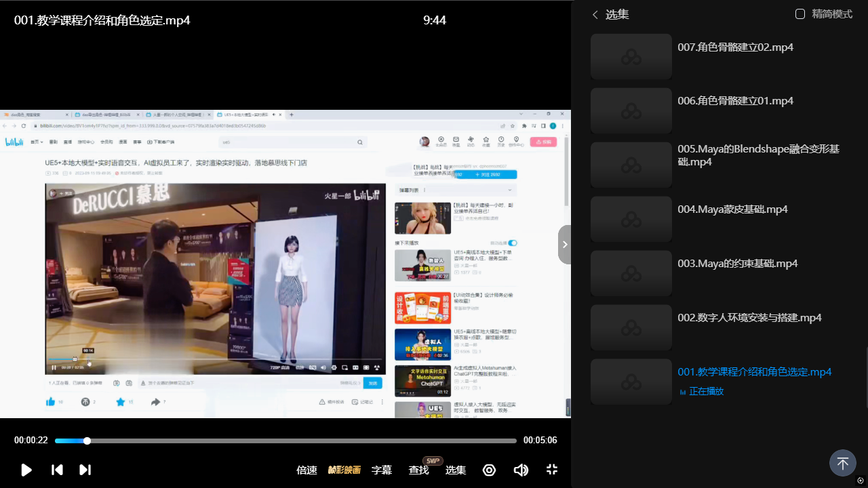Click the 帧影映画 button
Image resolution: width=868 pixels, height=488 pixels.
[344, 470]
